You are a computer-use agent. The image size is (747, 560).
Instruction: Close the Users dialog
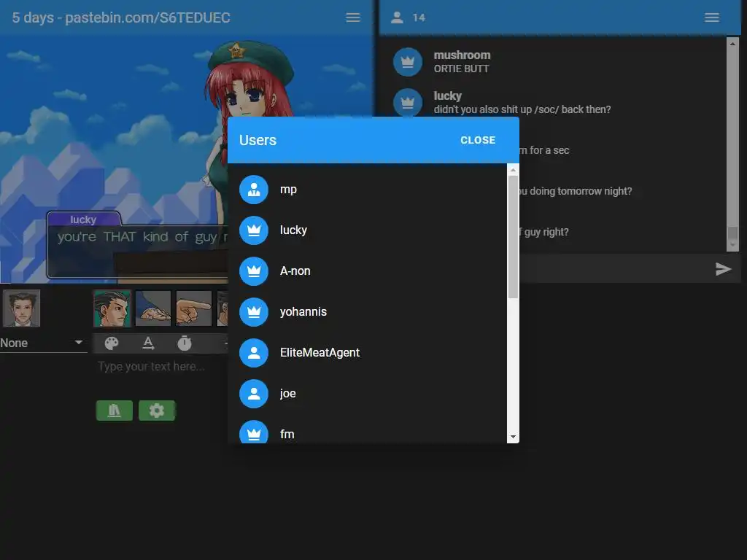pos(477,140)
